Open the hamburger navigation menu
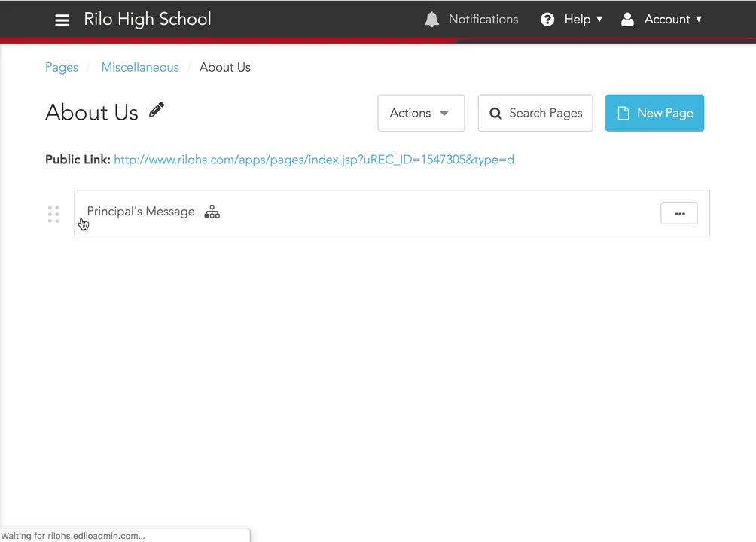 point(62,20)
